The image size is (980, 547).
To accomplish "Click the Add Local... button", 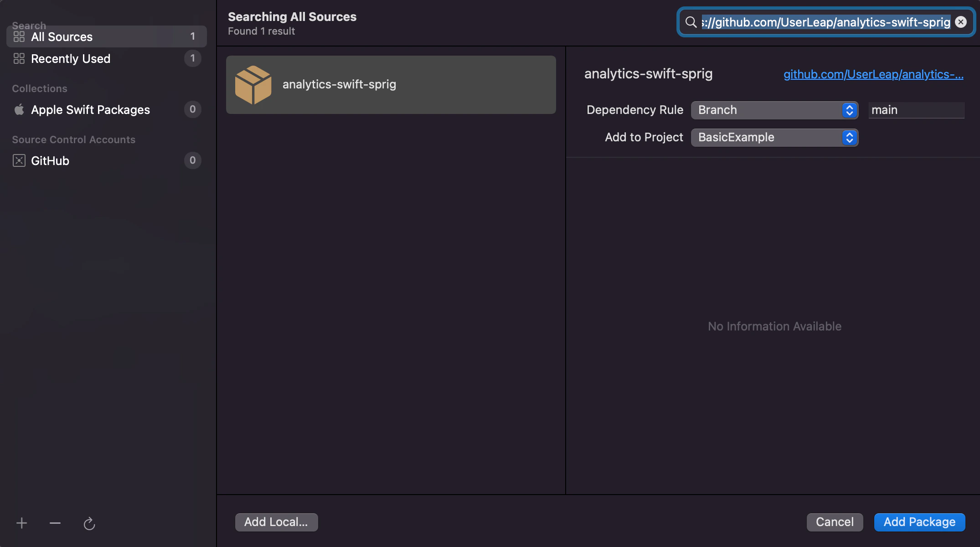I will [x=276, y=522].
